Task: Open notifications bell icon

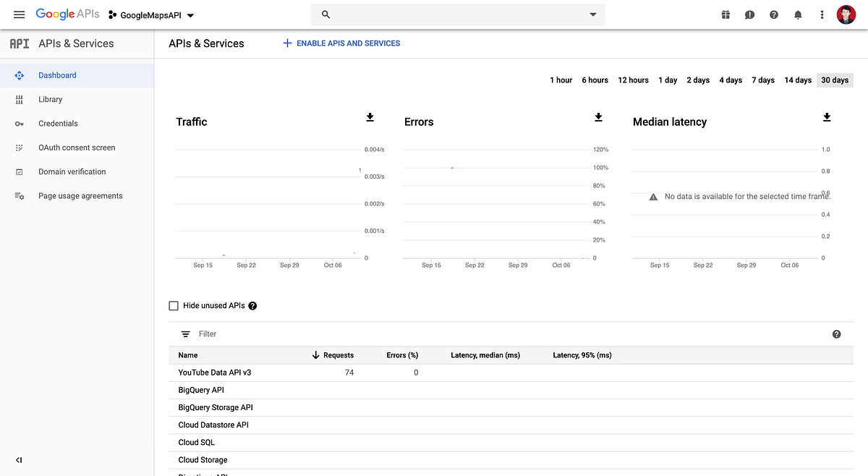Action: pyautogui.click(x=798, y=14)
